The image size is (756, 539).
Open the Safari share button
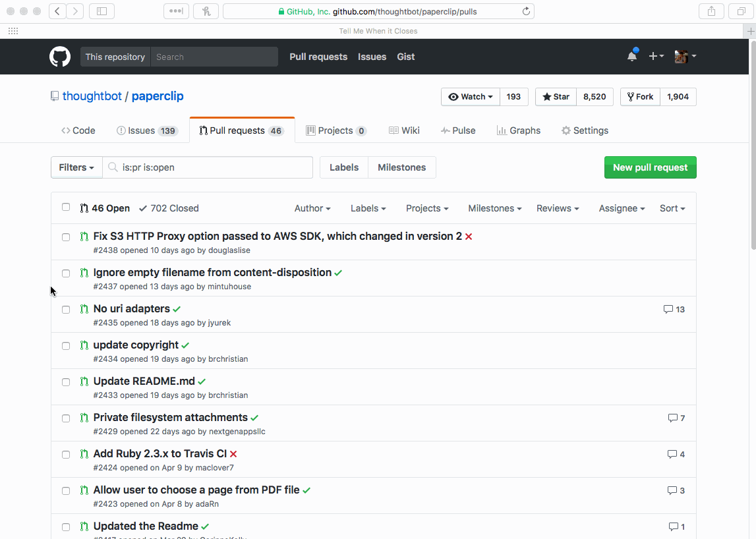point(712,11)
